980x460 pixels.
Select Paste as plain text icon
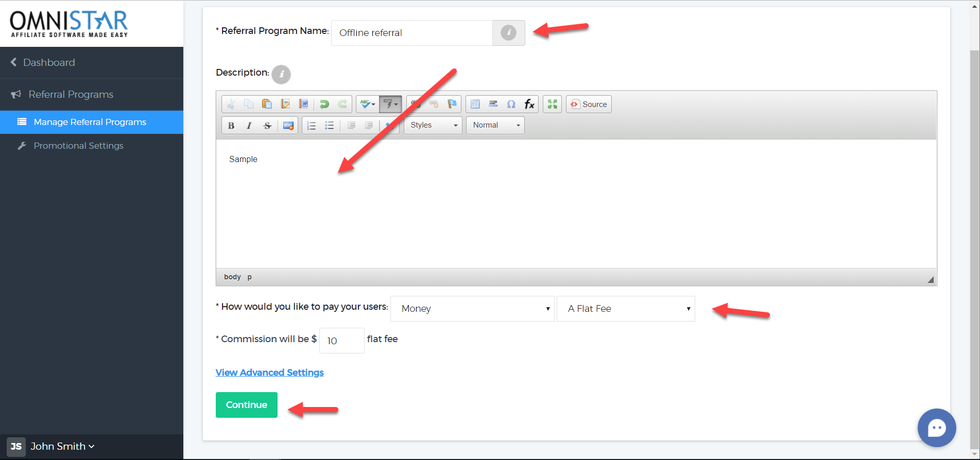coord(285,104)
